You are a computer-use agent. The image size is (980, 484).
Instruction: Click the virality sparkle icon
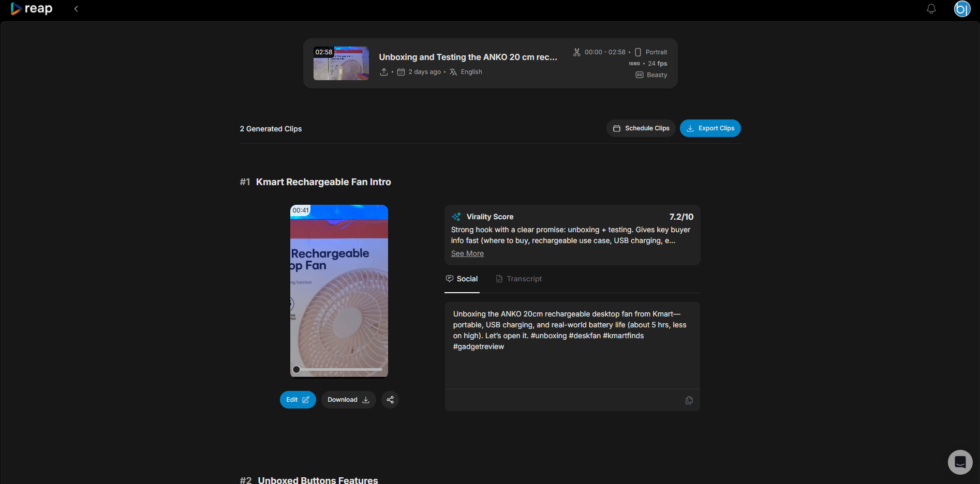click(x=456, y=216)
